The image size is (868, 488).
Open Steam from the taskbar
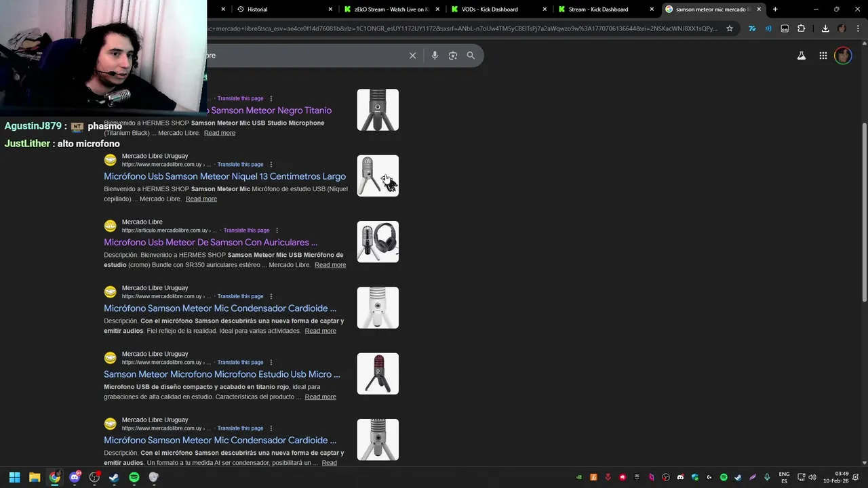[x=114, y=477]
